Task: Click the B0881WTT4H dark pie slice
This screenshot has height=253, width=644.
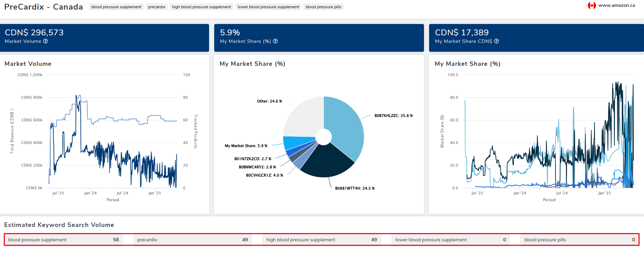Action: tap(326, 161)
